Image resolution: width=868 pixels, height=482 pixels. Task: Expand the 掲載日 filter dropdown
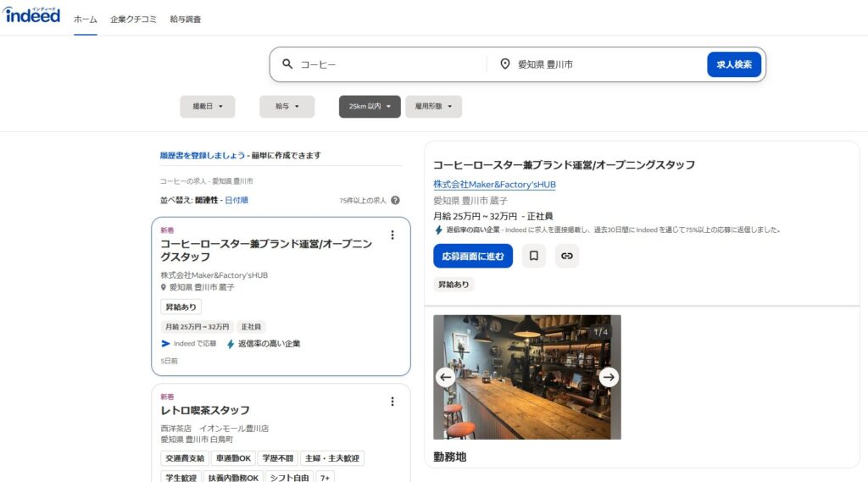(207, 107)
